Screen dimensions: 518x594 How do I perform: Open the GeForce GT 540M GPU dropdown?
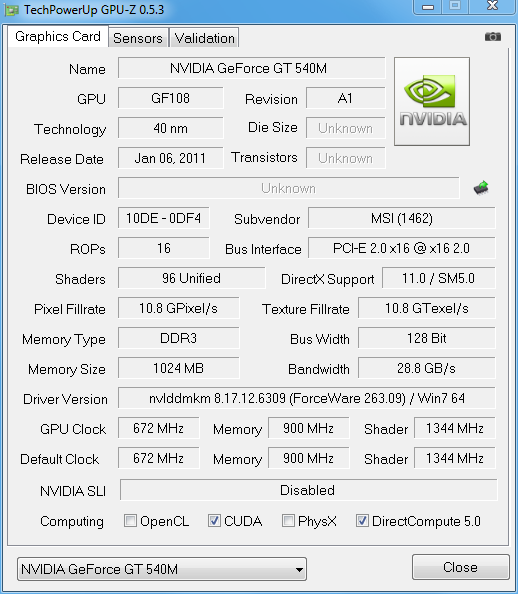pos(162,569)
